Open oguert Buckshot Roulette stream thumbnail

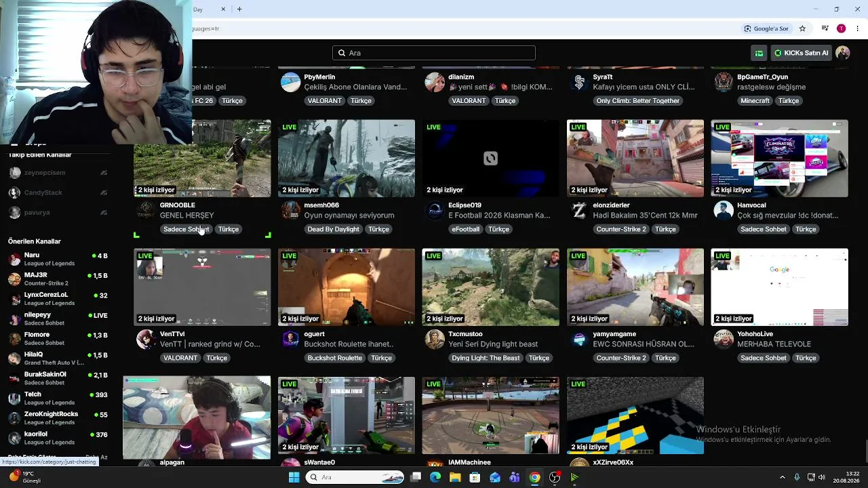tap(347, 287)
